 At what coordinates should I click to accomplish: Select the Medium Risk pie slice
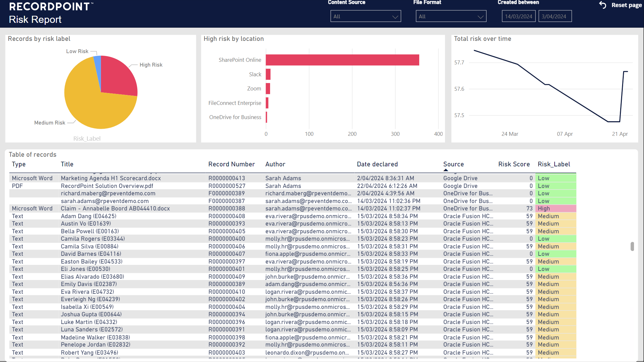93,103
